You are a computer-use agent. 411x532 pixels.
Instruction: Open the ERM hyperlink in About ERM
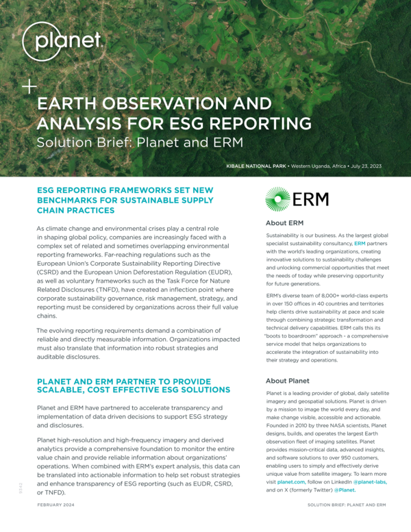point(360,243)
